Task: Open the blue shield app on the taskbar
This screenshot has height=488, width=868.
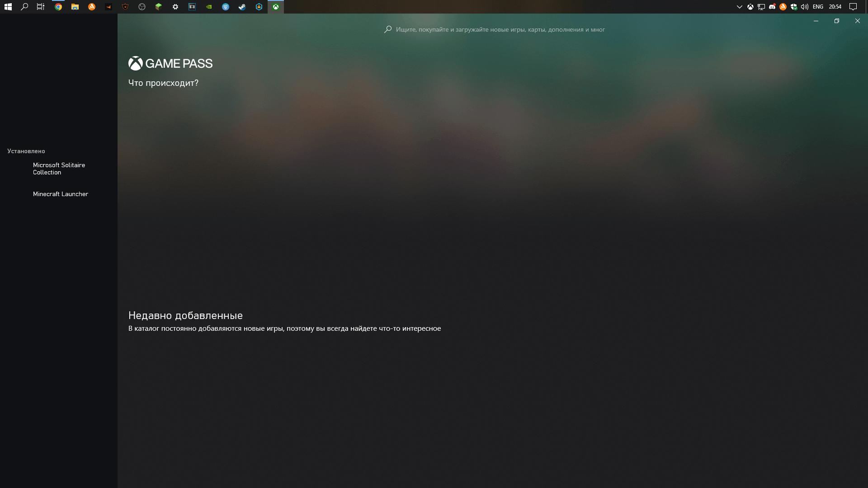Action: click(x=226, y=7)
